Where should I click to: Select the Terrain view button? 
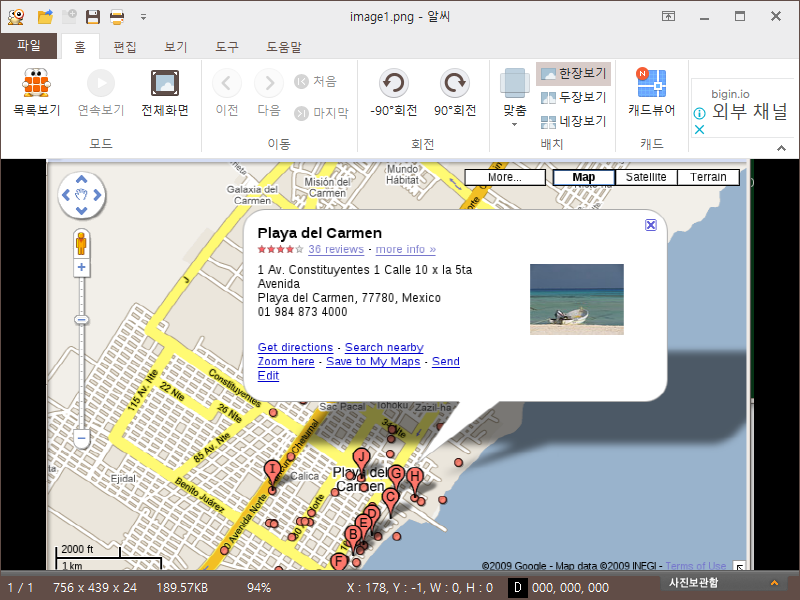tap(708, 177)
